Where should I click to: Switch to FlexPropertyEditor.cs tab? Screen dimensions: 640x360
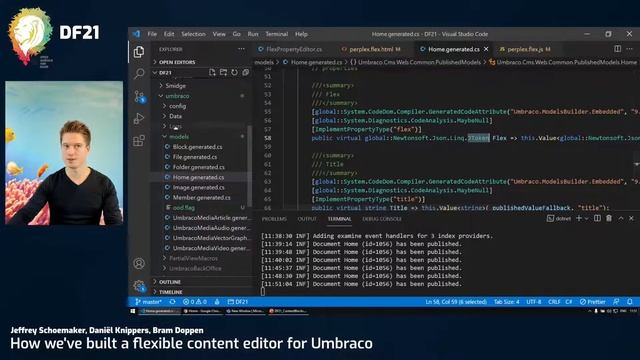coord(294,49)
